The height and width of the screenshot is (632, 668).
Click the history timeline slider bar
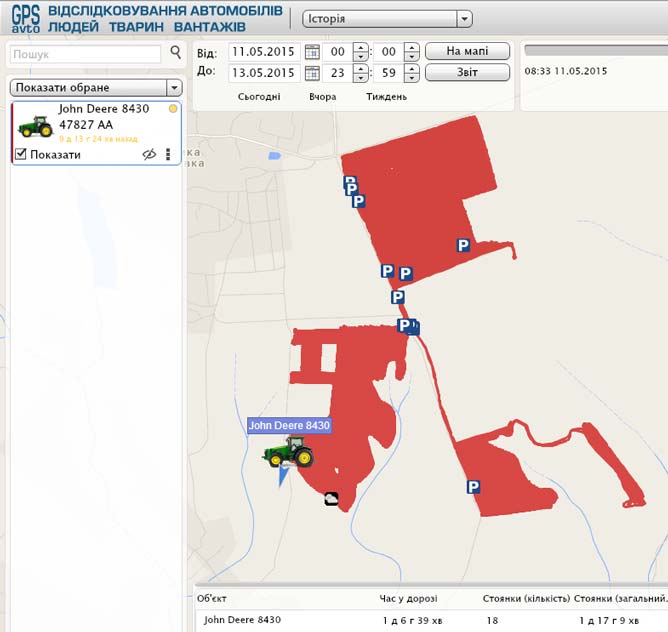[596, 50]
